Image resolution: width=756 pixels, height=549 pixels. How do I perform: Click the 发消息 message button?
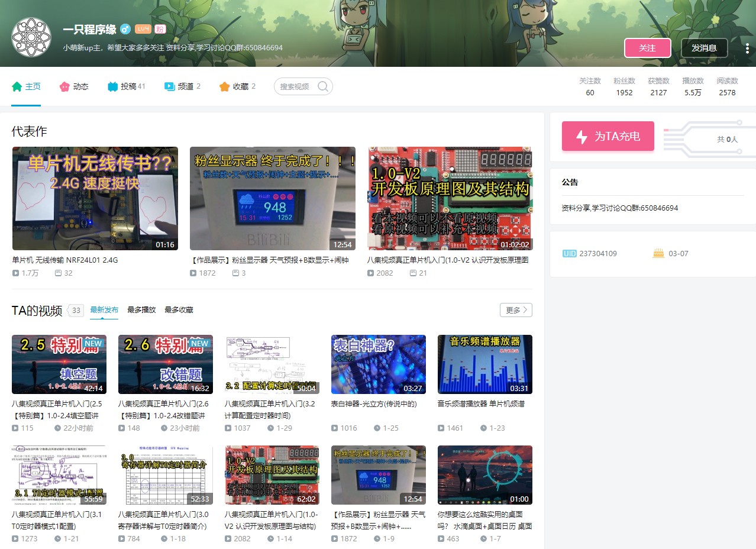(704, 48)
